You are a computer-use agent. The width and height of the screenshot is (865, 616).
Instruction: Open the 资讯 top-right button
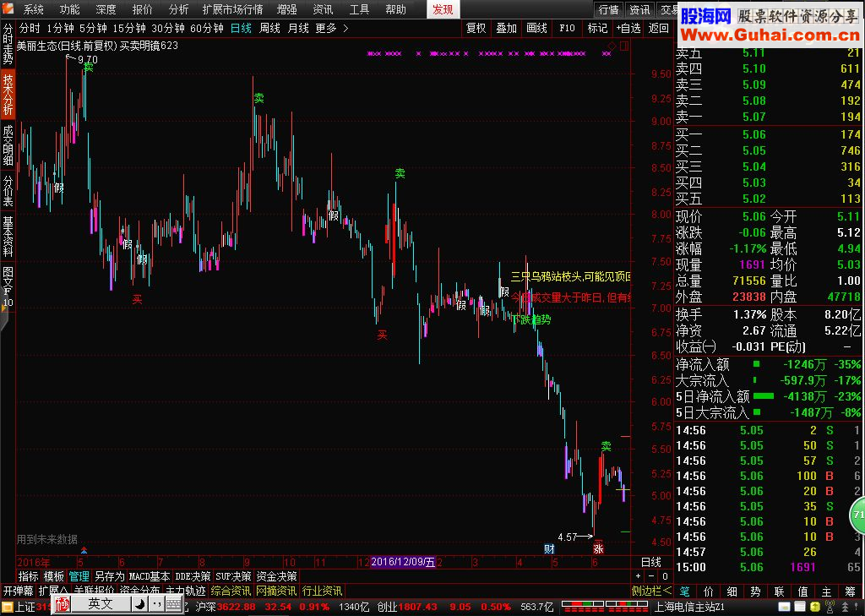[639, 9]
